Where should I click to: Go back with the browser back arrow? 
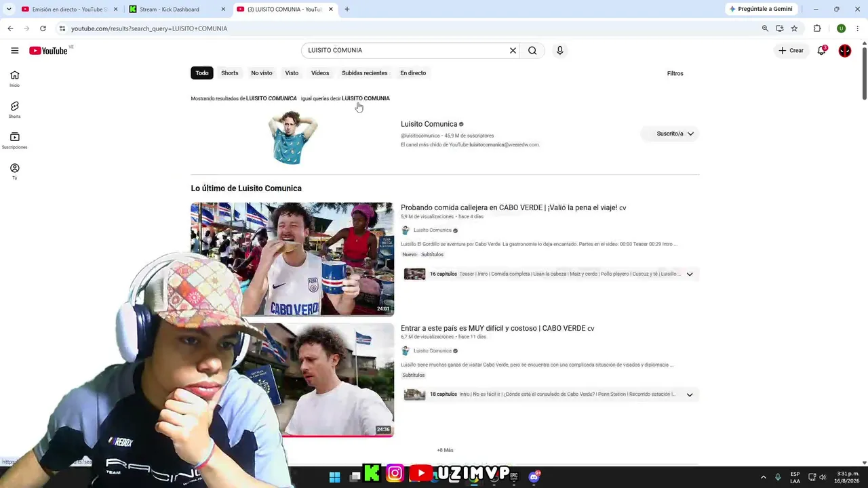point(10,28)
